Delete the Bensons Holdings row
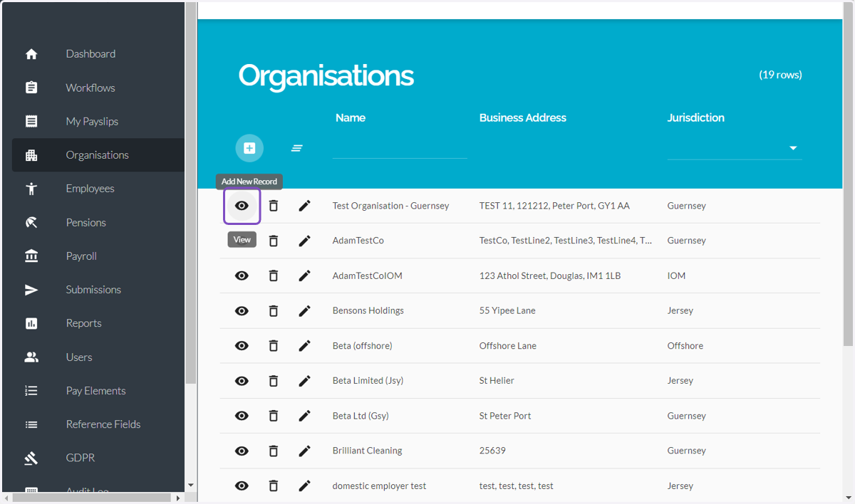The height and width of the screenshot is (504, 855). click(274, 310)
